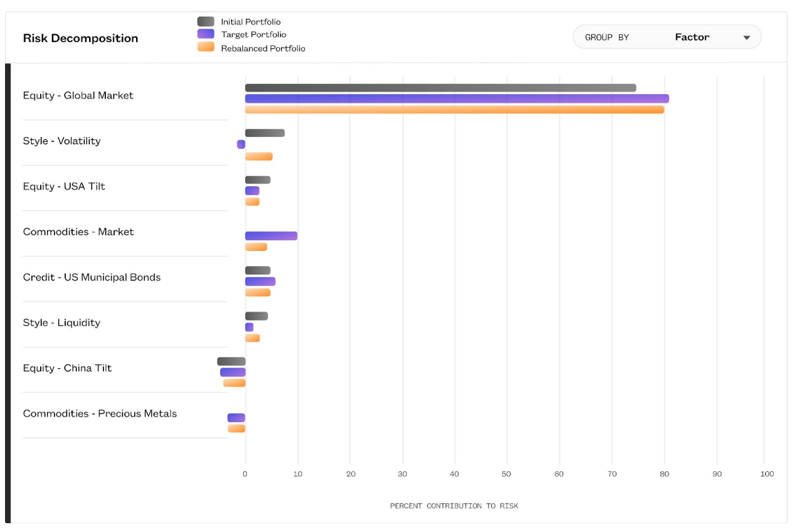Toggle the Rebalanced Portfolio orange legend swatch
Viewport: 794px width, 532px height.
pyautogui.click(x=206, y=48)
